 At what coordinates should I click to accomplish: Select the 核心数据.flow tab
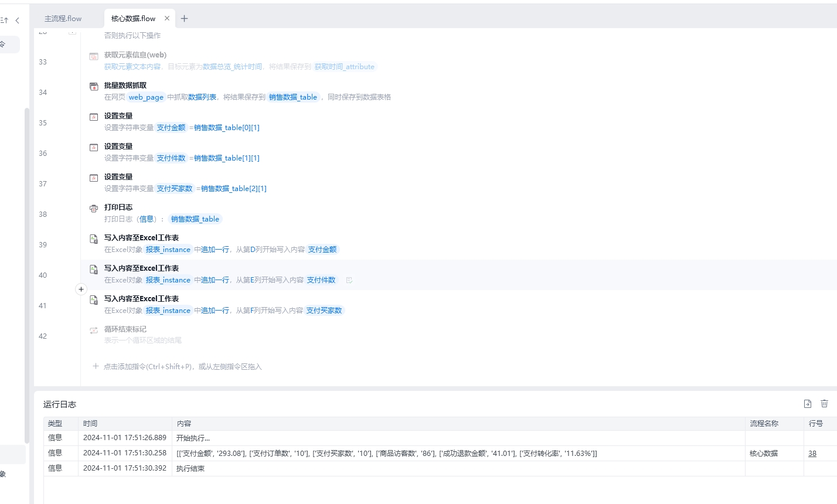133,18
